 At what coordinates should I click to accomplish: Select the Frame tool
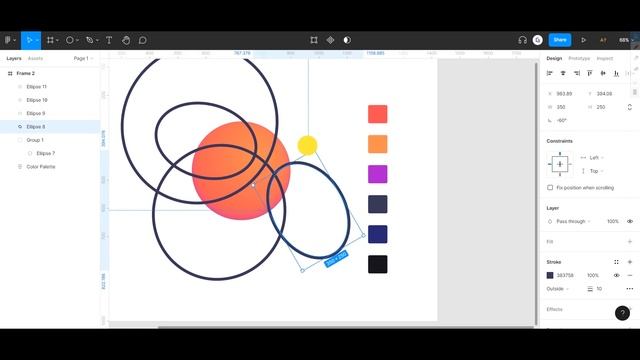(50, 40)
